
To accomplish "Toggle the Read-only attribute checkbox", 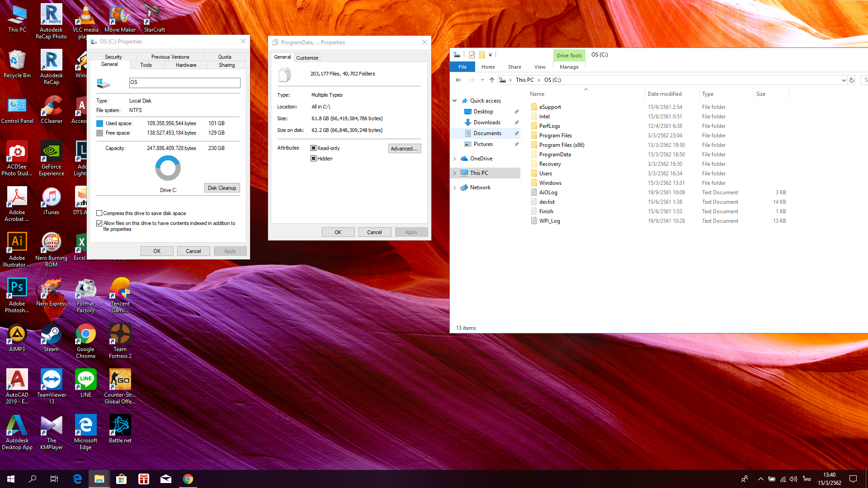I will (x=313, y=148).
